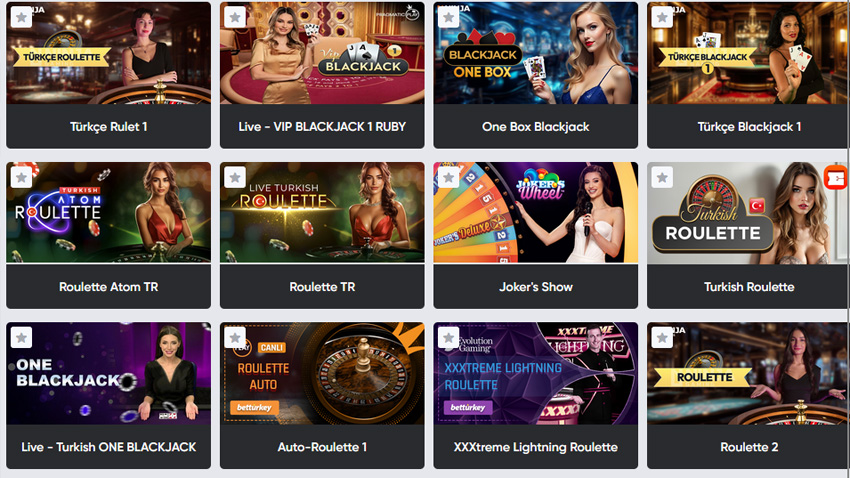Open Joker's Wheel game thumbnail
This screenshot has width=850, height=478.
536,212
